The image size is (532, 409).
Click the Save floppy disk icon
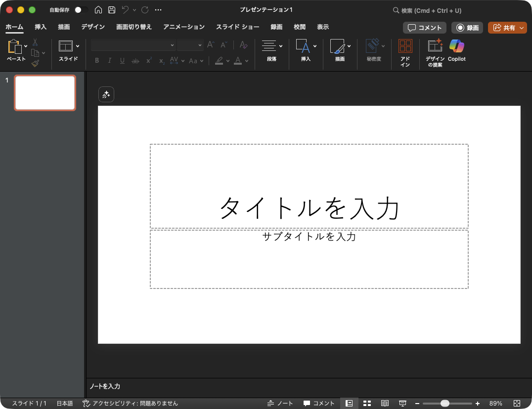tap(112, 10)
